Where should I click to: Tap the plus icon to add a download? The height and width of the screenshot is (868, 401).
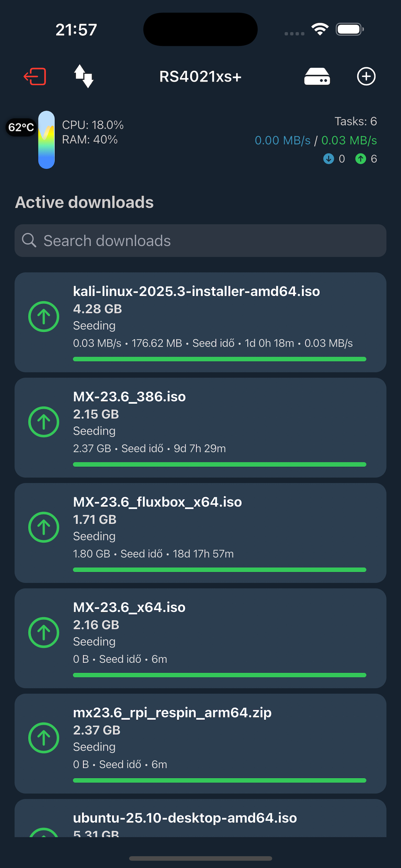(366, 77)
